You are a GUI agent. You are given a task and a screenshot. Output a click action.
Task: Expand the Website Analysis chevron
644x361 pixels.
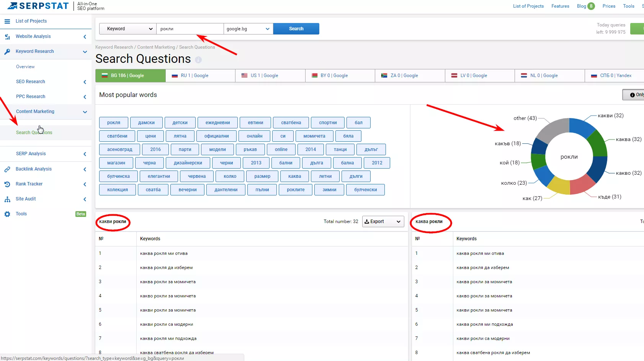85,37
